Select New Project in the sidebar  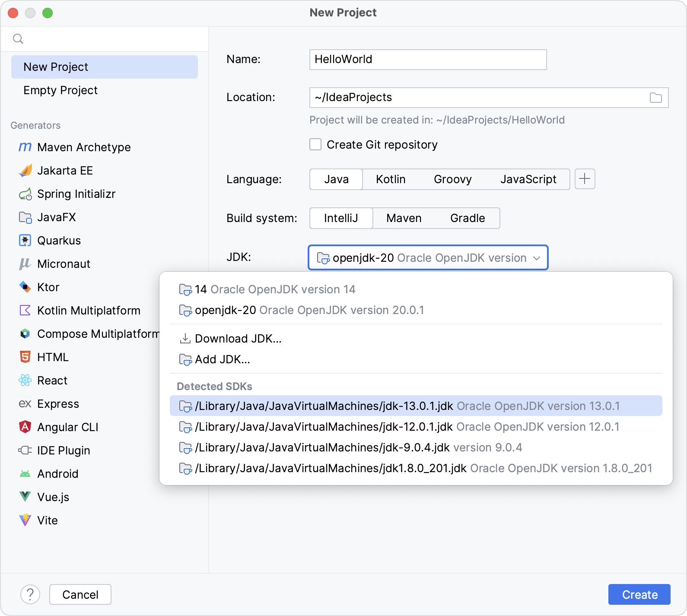tap(105, 67)
